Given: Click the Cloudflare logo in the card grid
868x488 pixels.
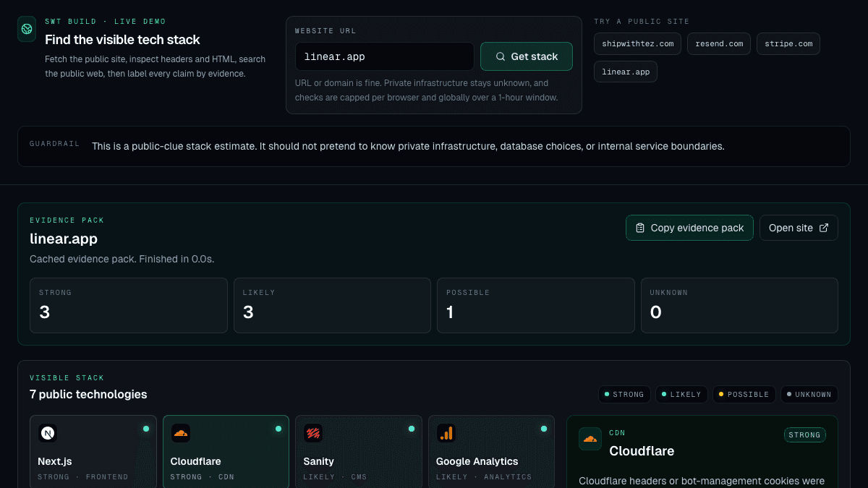Looking at the screenshot, I should [x=181, y=433].
